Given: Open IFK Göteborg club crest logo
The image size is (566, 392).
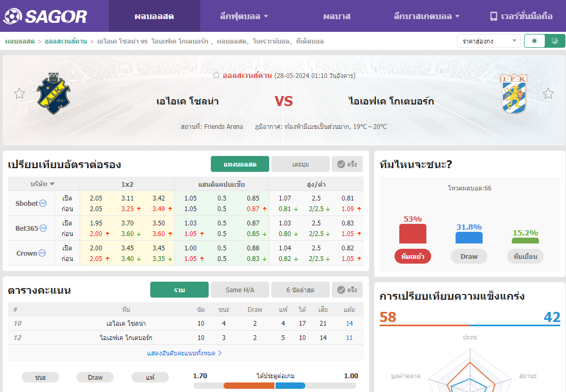Looking at the screenshot, I should [x=513, y=93].
